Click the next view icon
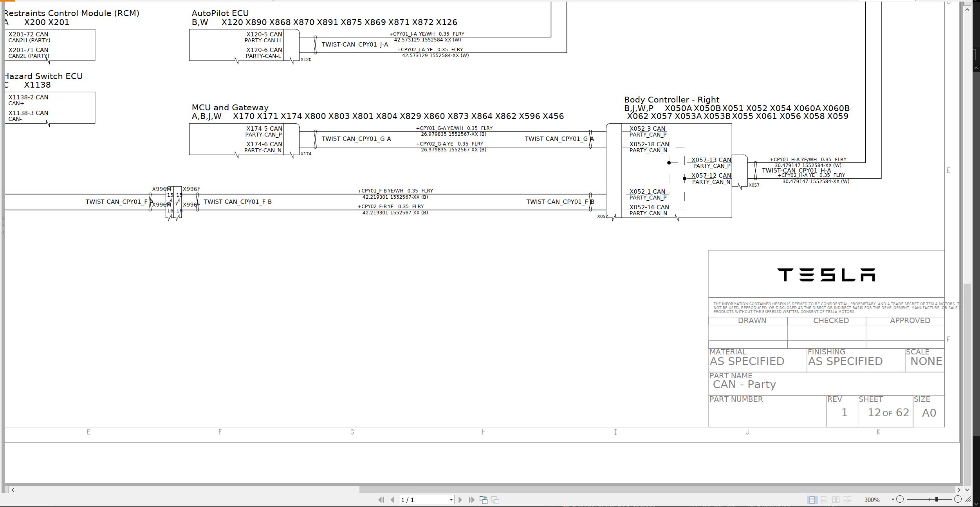Image resolution: width=980 pixels, height=507 pixels. click(495, 500)
